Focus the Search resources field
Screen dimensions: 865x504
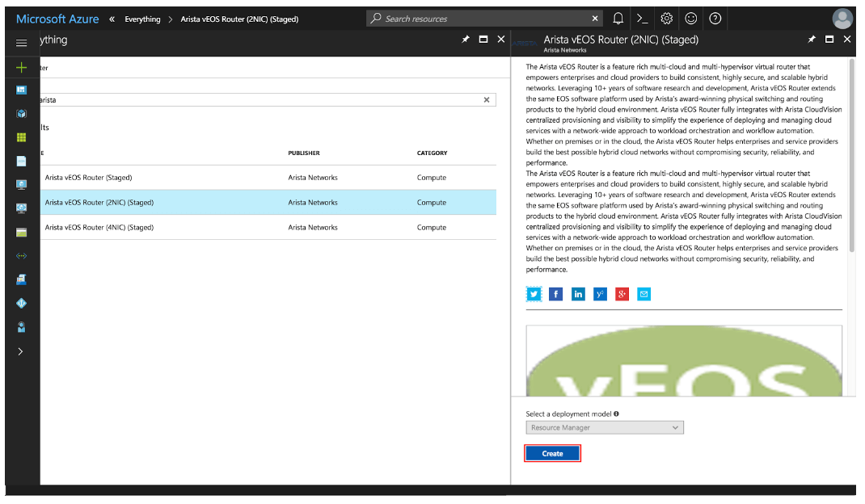click(484, 19)
